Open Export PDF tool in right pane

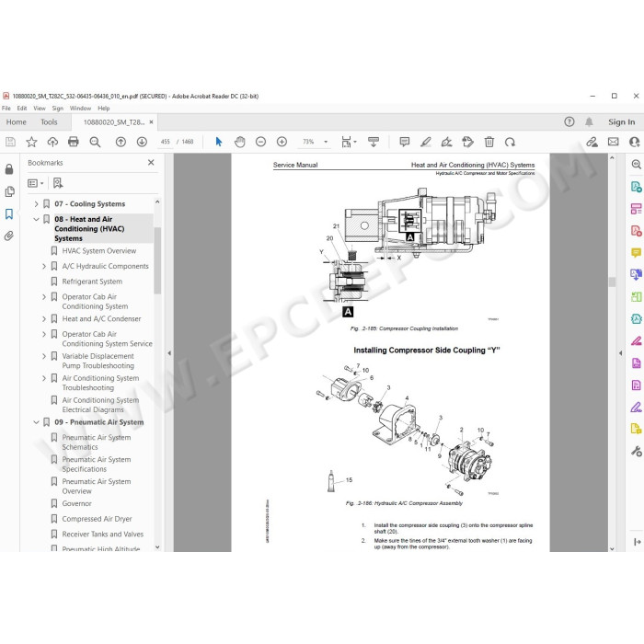pyautogui.click(x=636, y=188)
